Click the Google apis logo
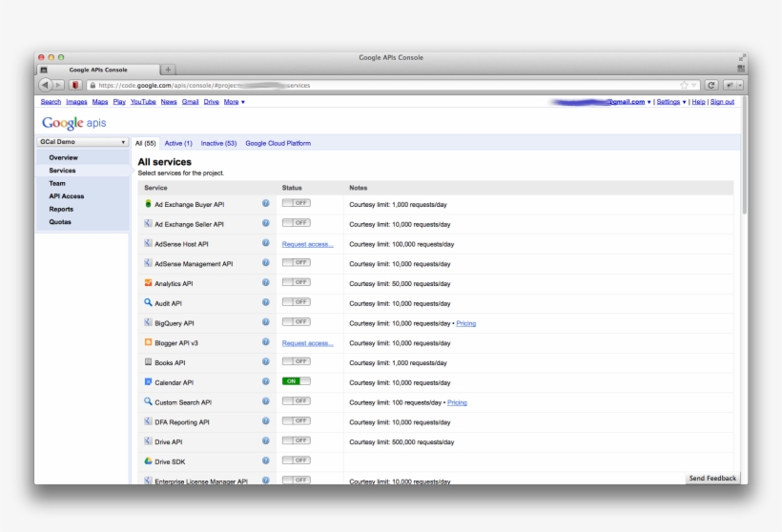The height and width of the screenshot is (532, 782). click(73, 123)
